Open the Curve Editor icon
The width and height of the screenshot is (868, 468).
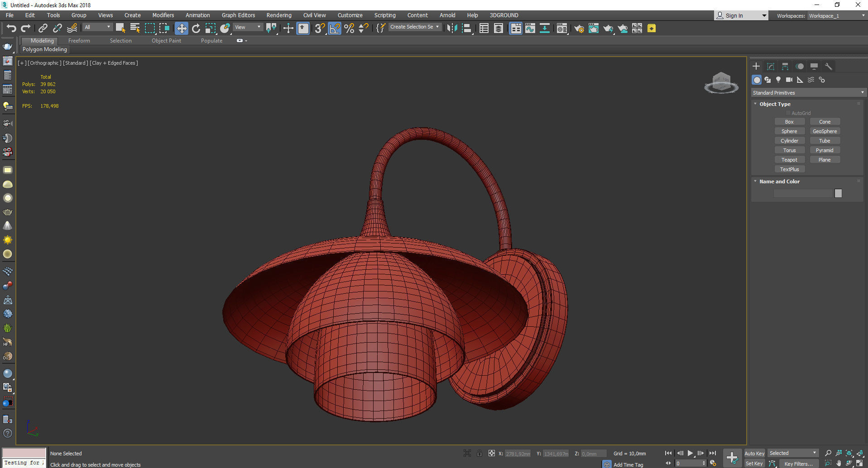click(x=530, y=29)
